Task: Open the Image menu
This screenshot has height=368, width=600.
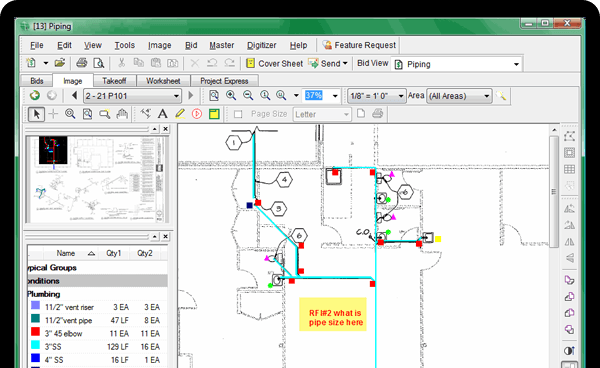Action: pyautogui.click(x=160, y=45)
